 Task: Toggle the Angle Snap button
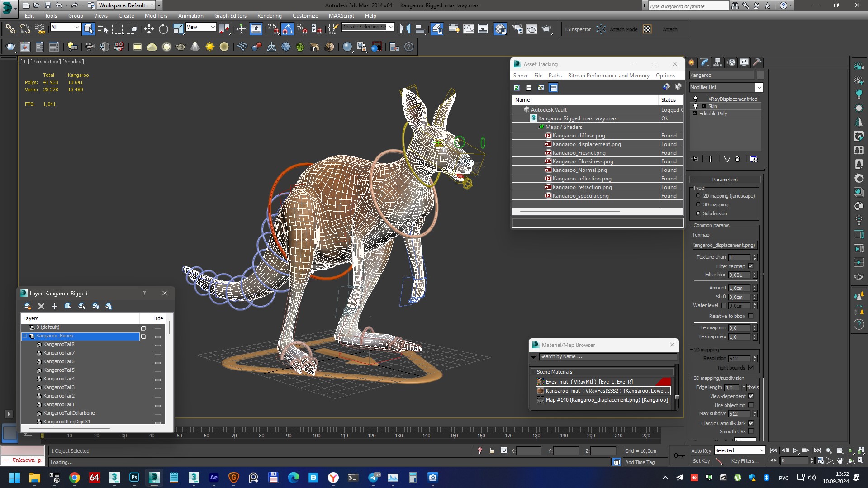[288, 29]
